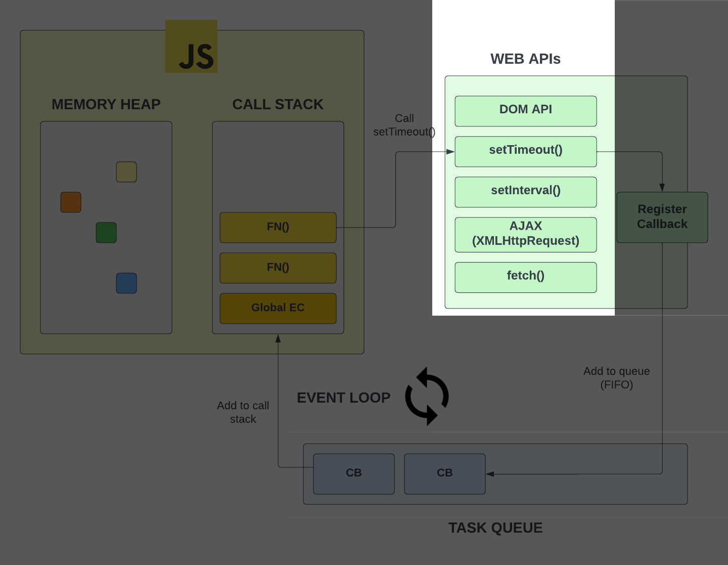Click the top FN() stack frame
Screen dimensions: 728x565
point(278,227)
